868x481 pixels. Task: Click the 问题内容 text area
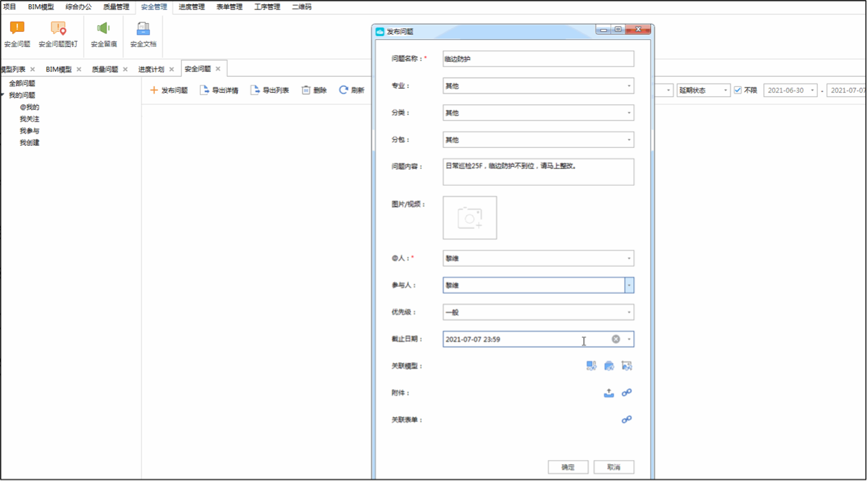(538, 172)
